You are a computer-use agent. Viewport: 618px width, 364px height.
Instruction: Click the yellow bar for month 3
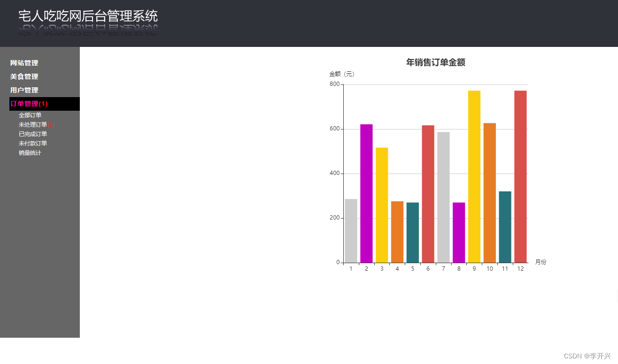tap(382, 205)
